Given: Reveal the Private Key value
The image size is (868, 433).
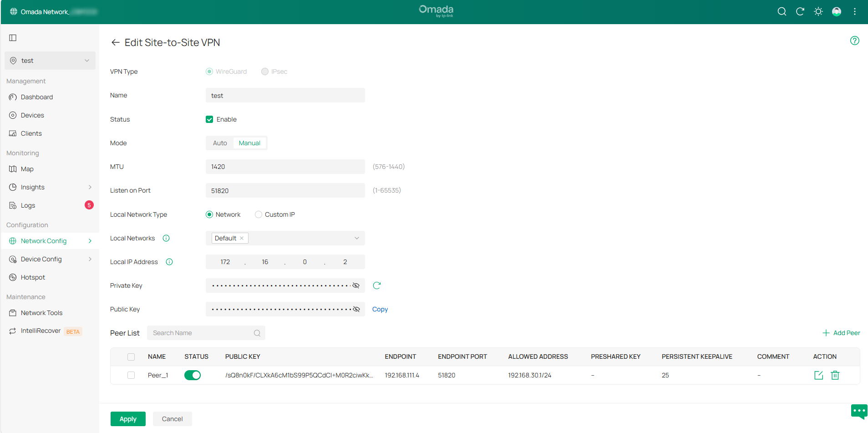Looking at the screenshot, I should [x=356, y=285].
